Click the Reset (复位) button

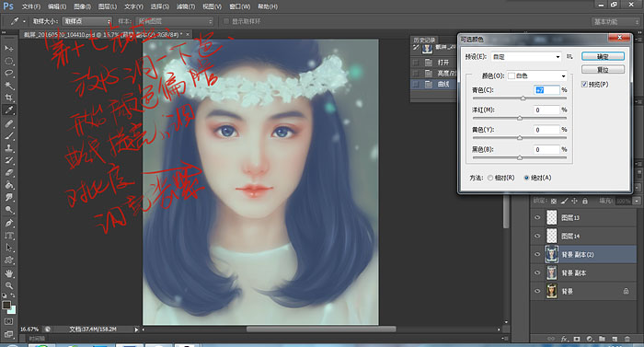coord(603,69)
